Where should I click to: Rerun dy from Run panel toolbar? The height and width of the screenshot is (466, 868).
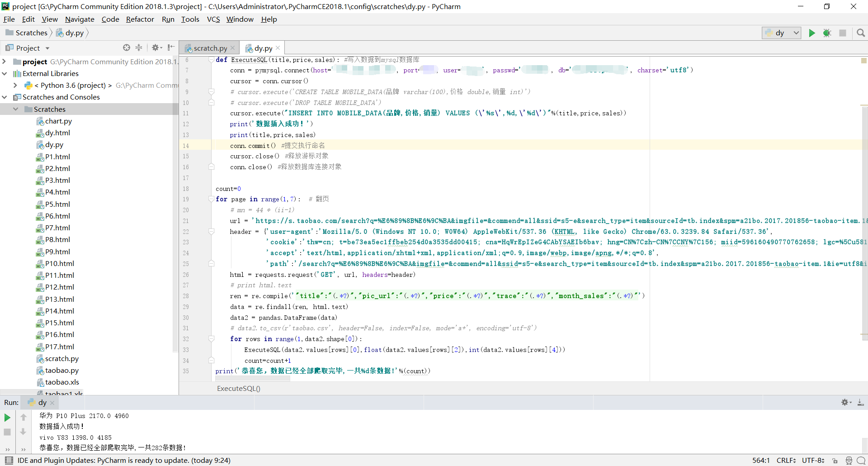coord(7,417)
